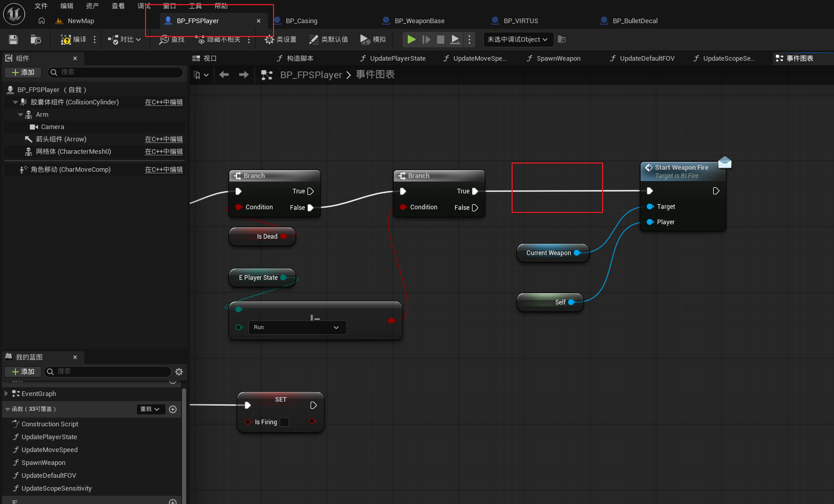Click 在C++中编辑 link for CollisionCylinder

164,102
